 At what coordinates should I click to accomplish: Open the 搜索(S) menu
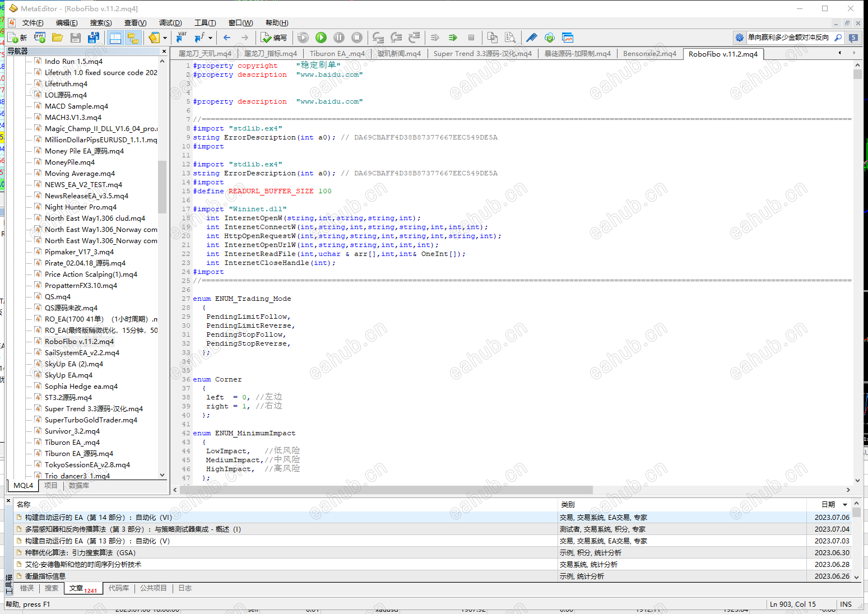click(x=101, y=23)
